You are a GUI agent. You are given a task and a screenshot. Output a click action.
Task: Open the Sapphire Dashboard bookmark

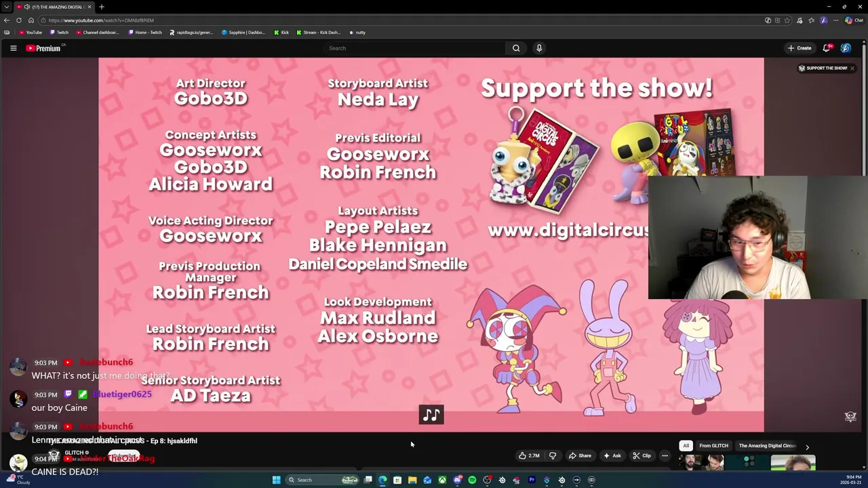243,32
